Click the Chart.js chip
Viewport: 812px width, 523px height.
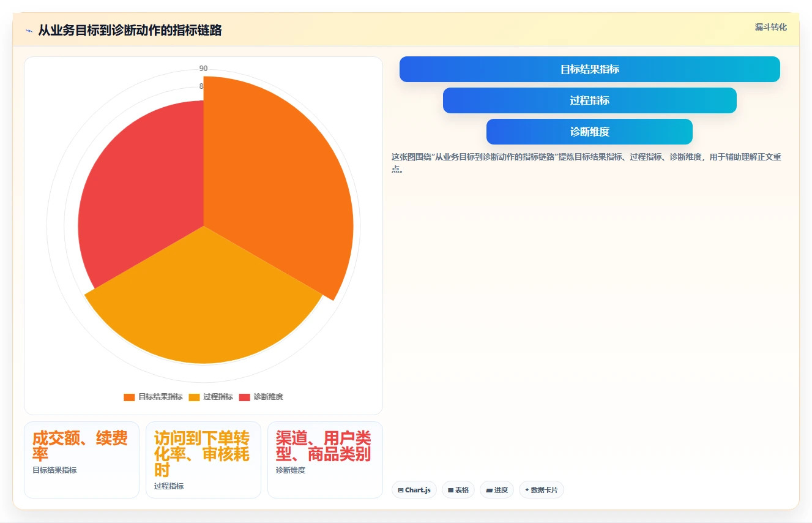(414, 490)
